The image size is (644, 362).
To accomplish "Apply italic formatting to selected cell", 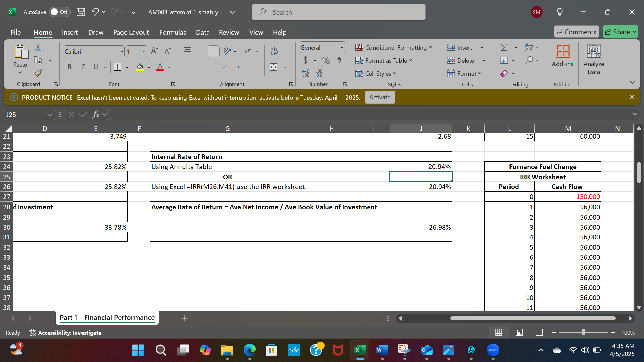I will pyautogui.click(x=83, y=67).
